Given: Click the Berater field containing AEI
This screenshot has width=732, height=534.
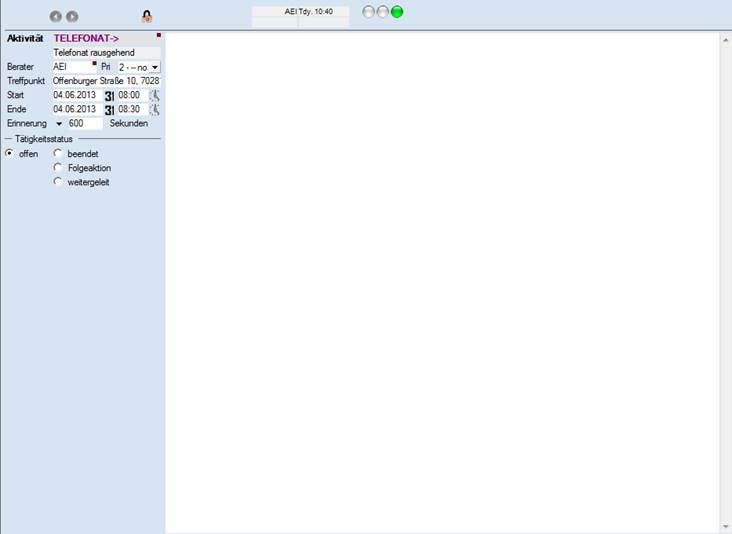Looking at the screenshot, I should coord(74,67).
